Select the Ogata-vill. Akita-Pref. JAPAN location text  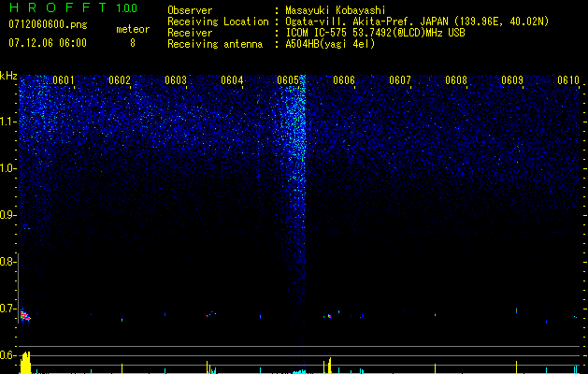point(417,22)
